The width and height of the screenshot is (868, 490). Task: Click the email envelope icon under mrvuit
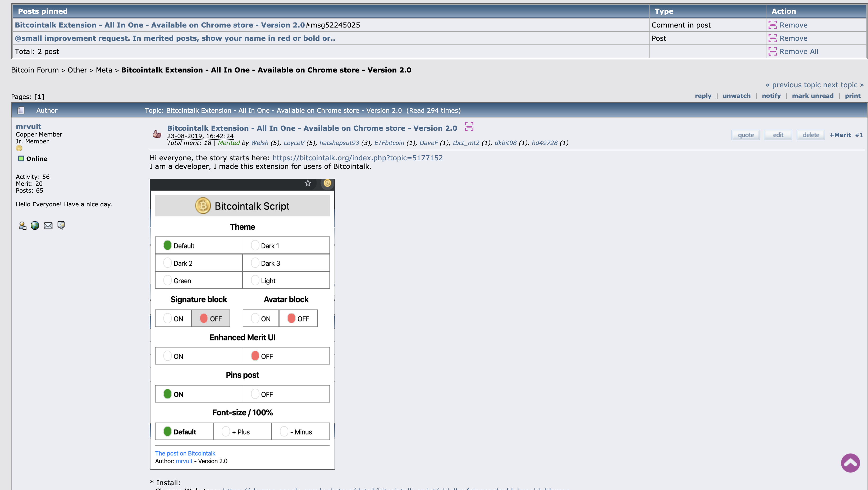tap(48, 226)
